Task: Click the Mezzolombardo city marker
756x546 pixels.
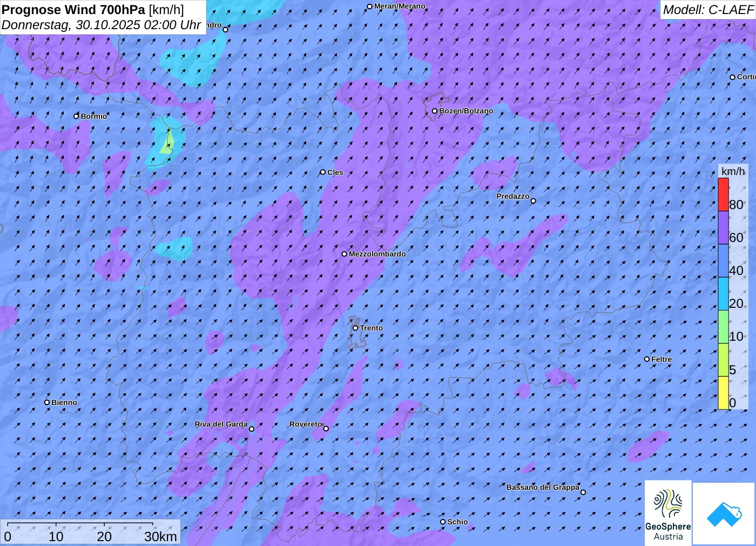Action: point(345,254)
